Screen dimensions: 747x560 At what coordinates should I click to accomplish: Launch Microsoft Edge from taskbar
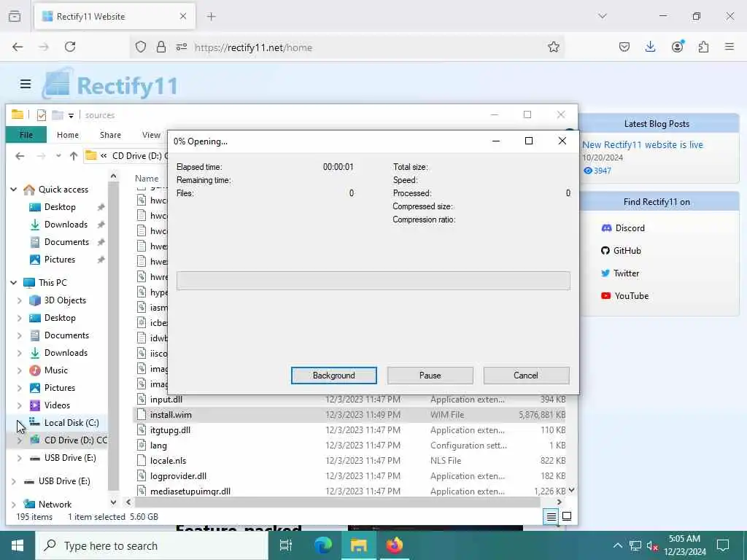[x=322, y=545]
